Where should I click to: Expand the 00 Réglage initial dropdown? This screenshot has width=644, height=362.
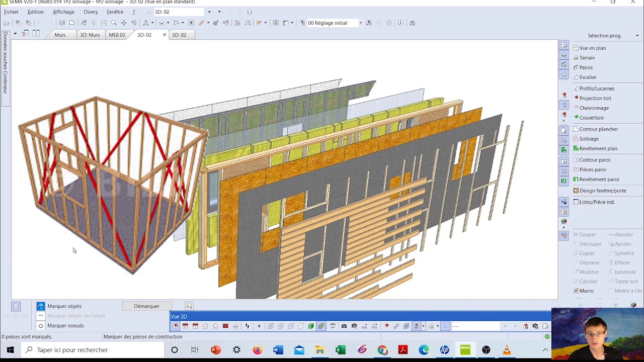pos(360,23)
